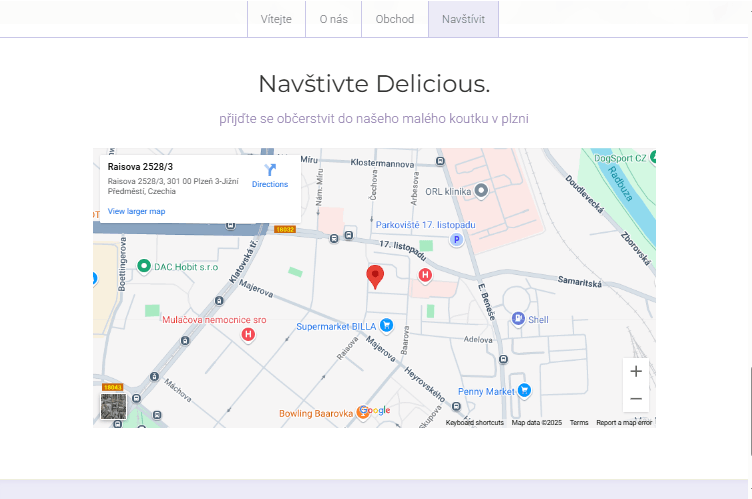Click the transit stop icon near Adelova

point(503,359)
